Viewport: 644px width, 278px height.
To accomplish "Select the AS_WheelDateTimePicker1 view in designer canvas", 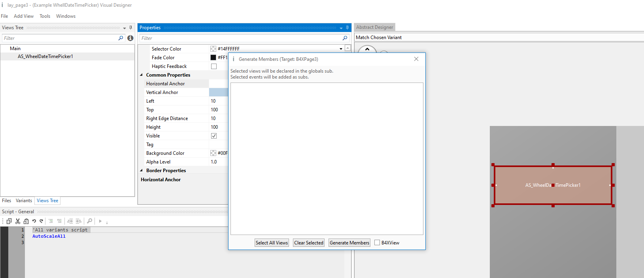I will pos(553,185).
